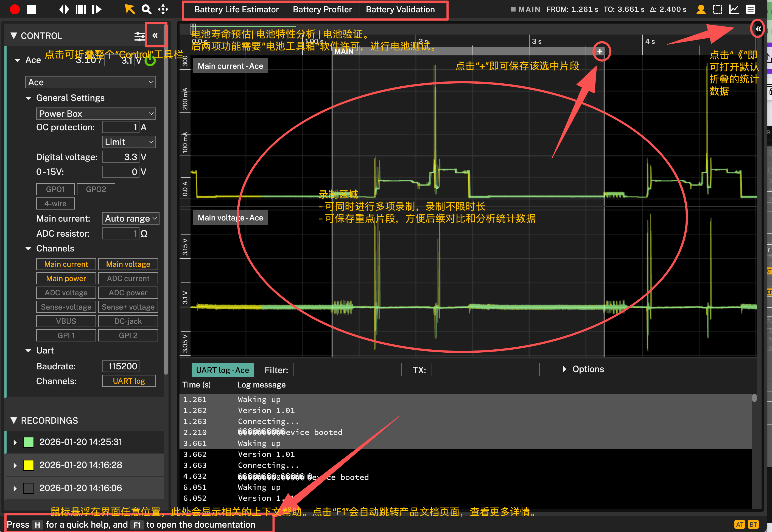This screenshot has height=532, width=772.
Task: Click the yellow recording color swatch
Action: click(28, 465)
